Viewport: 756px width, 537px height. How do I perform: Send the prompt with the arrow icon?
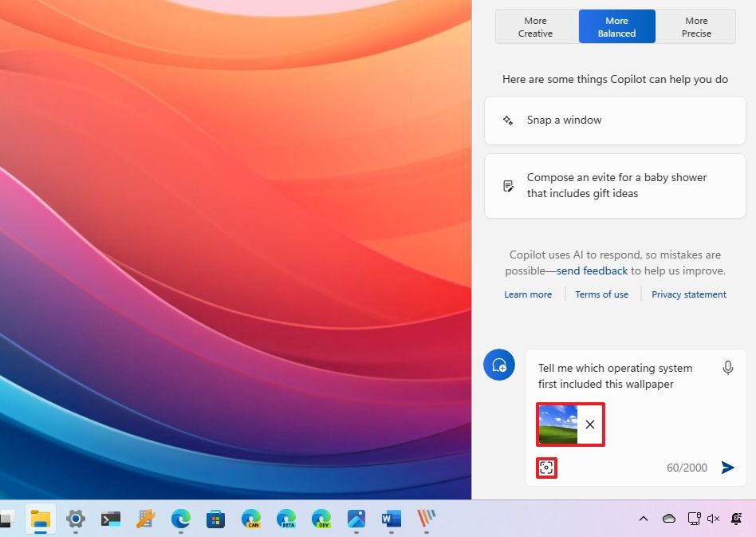(x=727, y=468)
